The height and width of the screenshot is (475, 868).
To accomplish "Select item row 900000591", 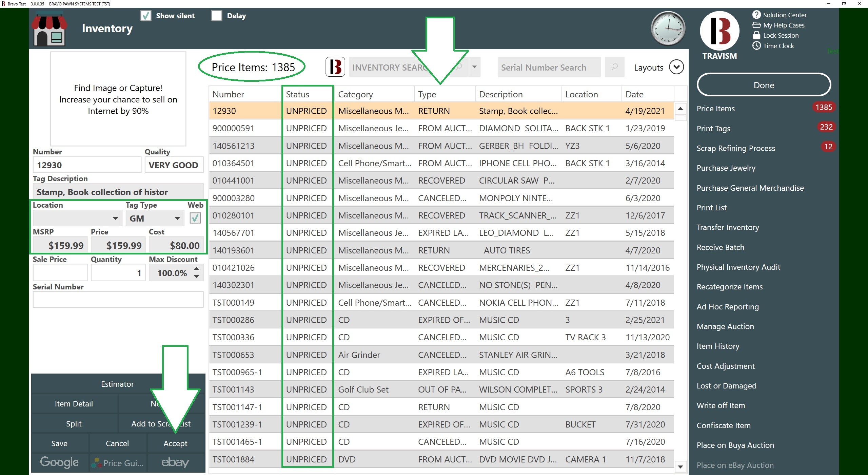I will point(441,128).
